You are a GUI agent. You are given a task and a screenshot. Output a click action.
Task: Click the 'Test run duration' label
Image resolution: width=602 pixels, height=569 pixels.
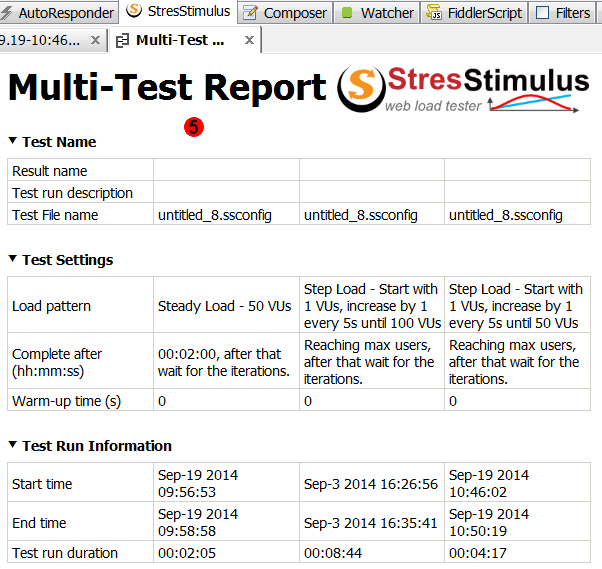coord(65,553)
